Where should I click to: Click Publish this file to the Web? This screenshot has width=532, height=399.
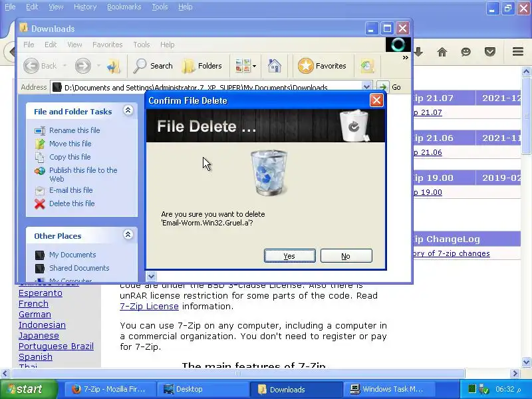click(x=84, y=174)
